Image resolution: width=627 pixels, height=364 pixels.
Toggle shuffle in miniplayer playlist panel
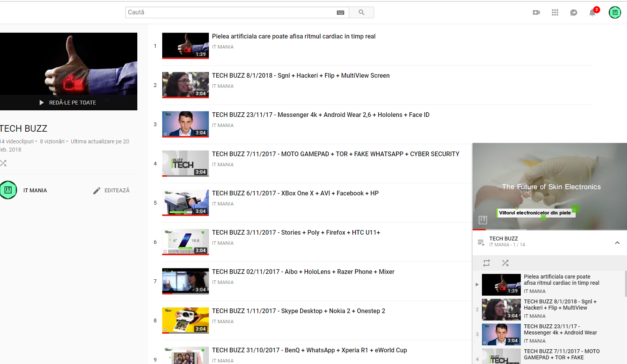pyautogui.click(x=505, y=263)
